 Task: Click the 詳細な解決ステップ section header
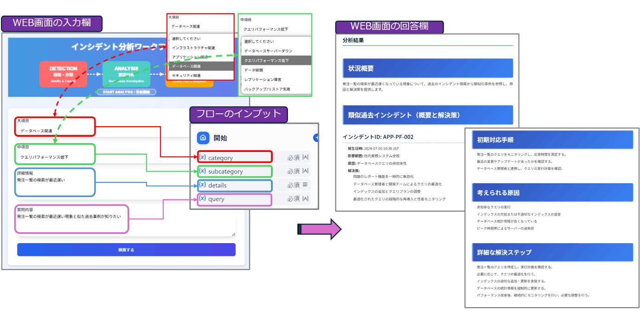[552, 252]
